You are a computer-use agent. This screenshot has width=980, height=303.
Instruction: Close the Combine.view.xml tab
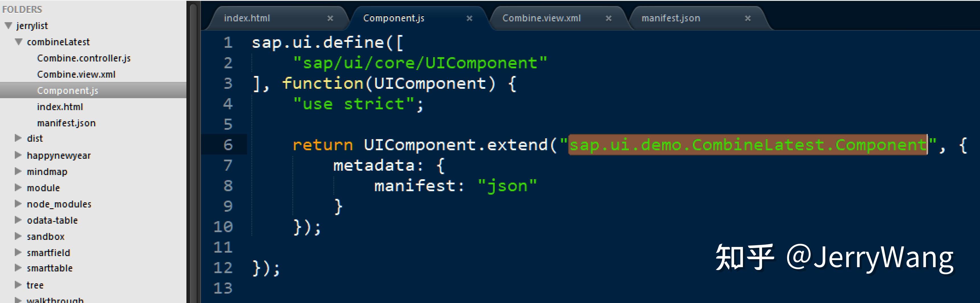[x=609, y=18]
